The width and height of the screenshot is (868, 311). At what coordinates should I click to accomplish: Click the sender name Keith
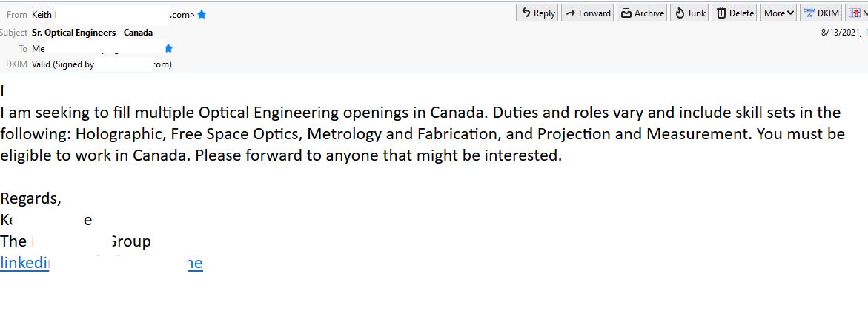point(42,15)
